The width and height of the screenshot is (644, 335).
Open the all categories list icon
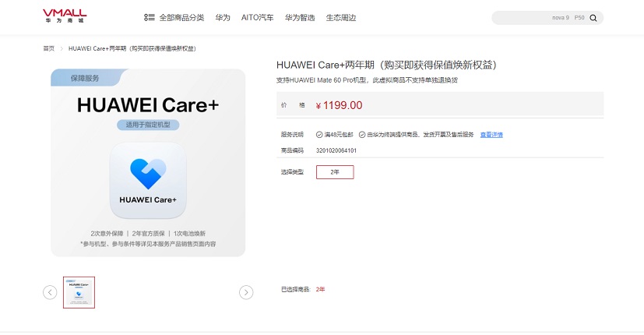coord(149,18)
